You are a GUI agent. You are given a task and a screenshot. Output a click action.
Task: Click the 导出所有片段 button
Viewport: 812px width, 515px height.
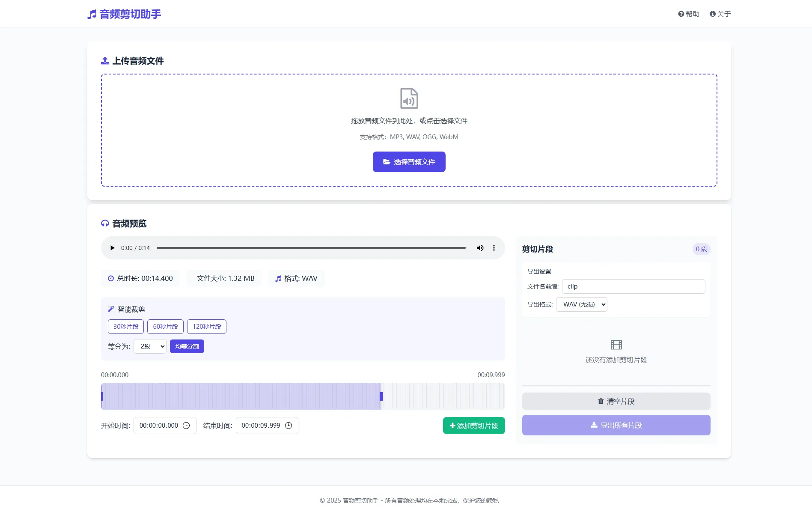tap(616, 425)
